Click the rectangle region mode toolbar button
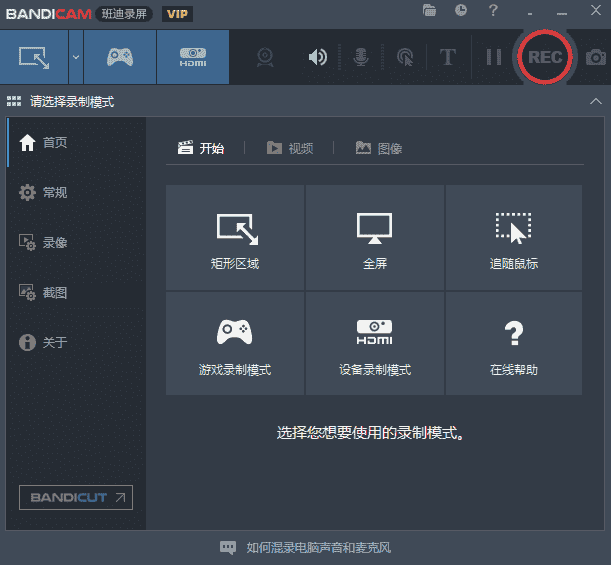The width and height of the screenshot is (611, 565). [33, 57]
